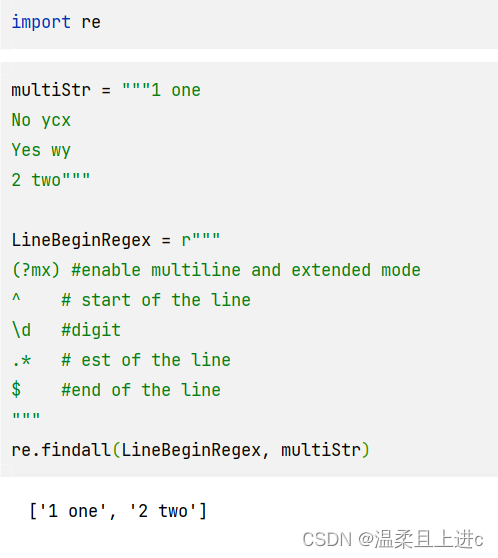
Task: Click the $ end anchor symbol
Action: [x=16, y=390]
